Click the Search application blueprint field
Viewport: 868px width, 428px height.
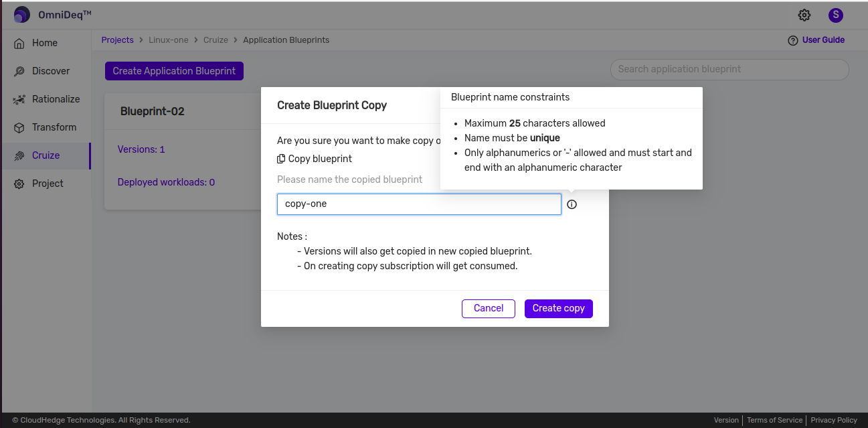coord(729,69)
